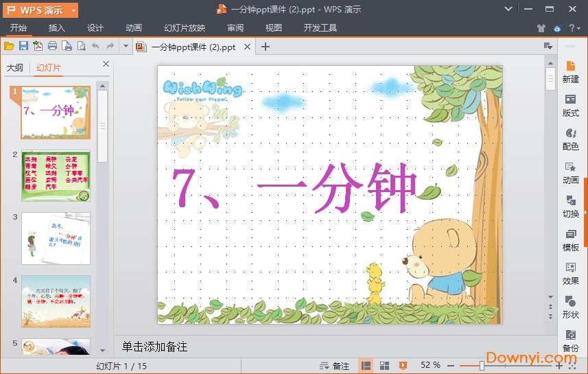Toggle the 备注 notes pane button

point(334,366)
